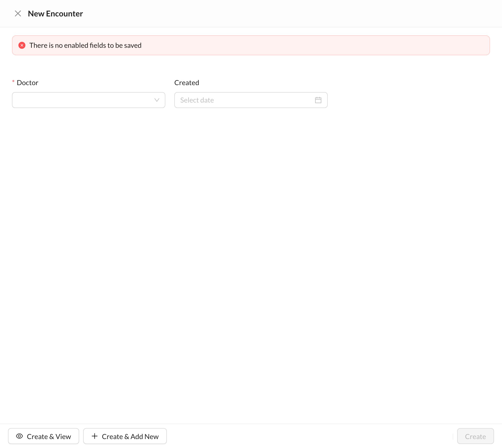This screenshot has height=448, width=502.
Task: Click the red error icon in the alert
Action: 22,45
